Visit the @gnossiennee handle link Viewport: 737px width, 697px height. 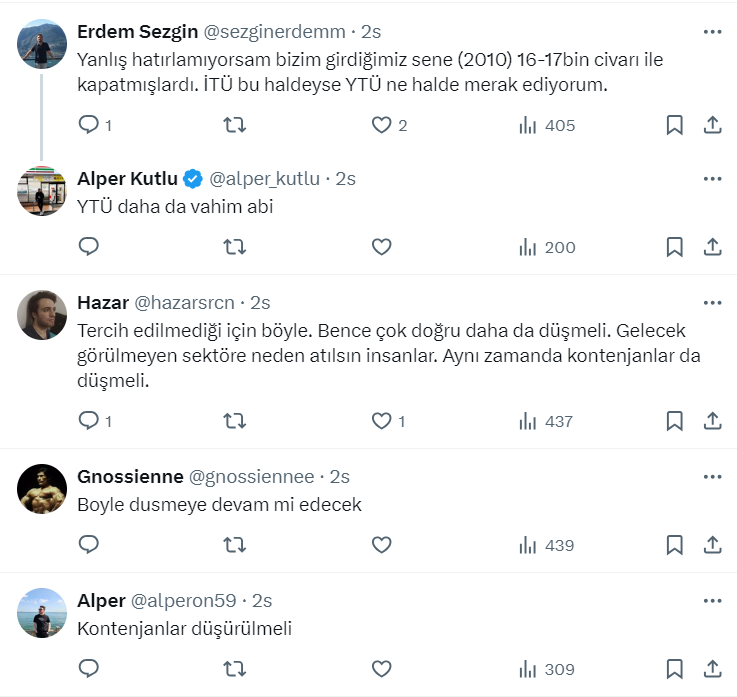[x=253, y=477]
